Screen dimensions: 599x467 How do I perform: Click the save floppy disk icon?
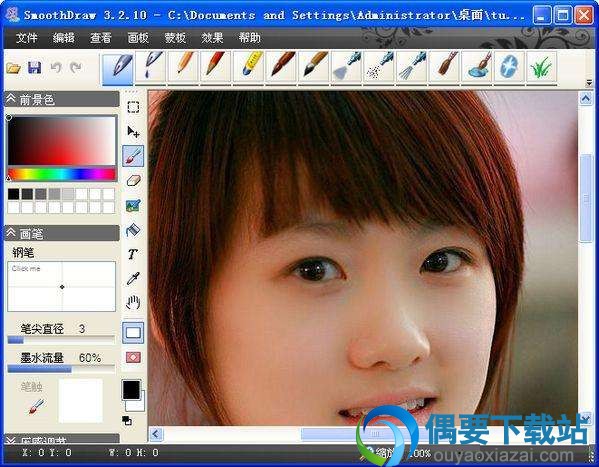35,67
